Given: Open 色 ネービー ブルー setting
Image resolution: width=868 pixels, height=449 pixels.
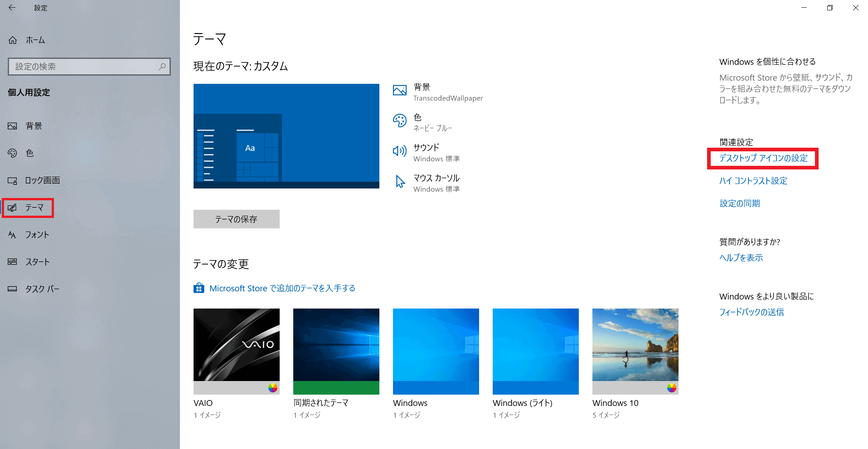Looking at the screenshot, I should 423,123.
